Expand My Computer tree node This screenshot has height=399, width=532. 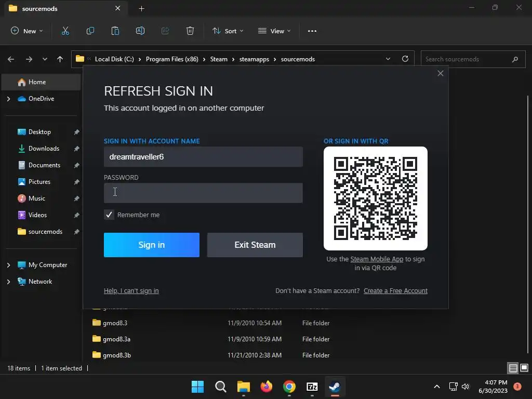[8, 265]
